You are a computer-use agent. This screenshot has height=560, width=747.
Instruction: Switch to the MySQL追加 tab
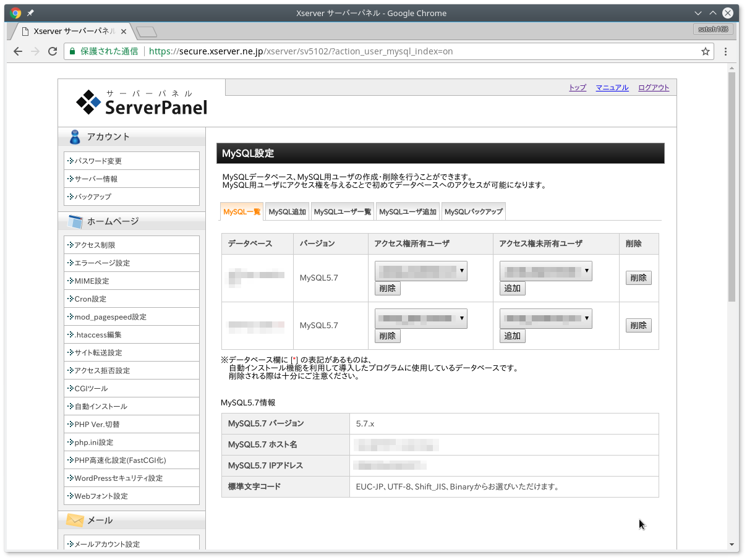[288, 211]
